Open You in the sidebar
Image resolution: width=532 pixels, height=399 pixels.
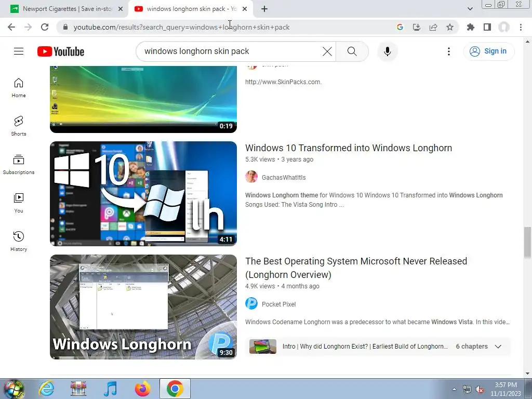[19, 203]
